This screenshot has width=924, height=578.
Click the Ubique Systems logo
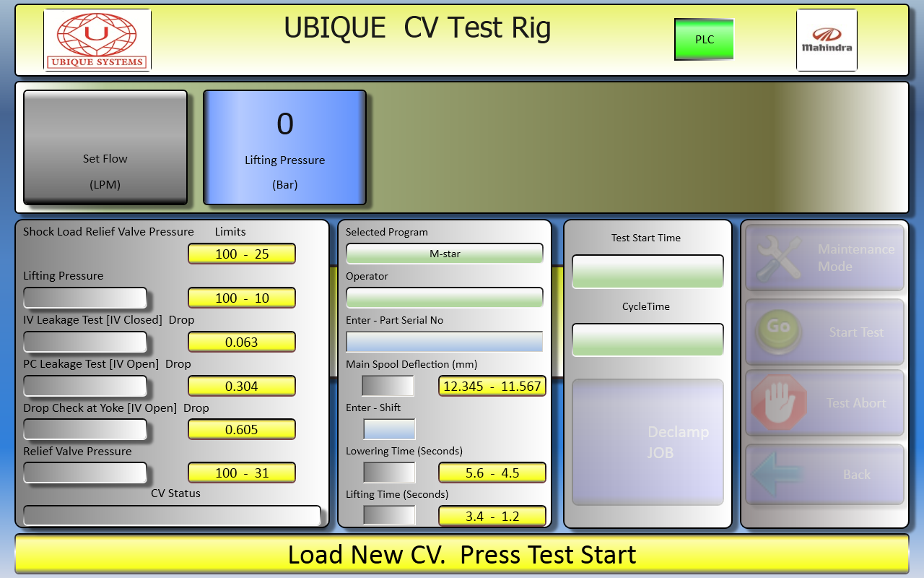(x=97, y=40)
